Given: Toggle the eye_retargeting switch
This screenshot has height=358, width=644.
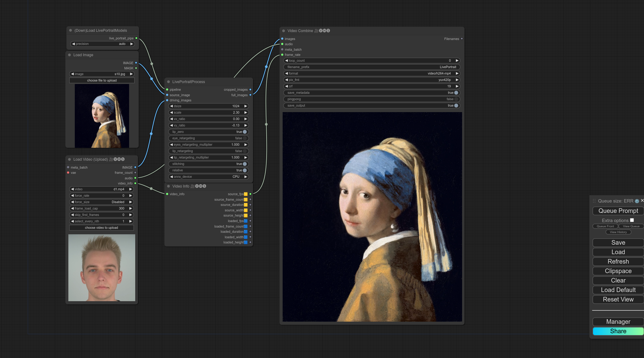Looking at the screenshot, I should point(245,138).
